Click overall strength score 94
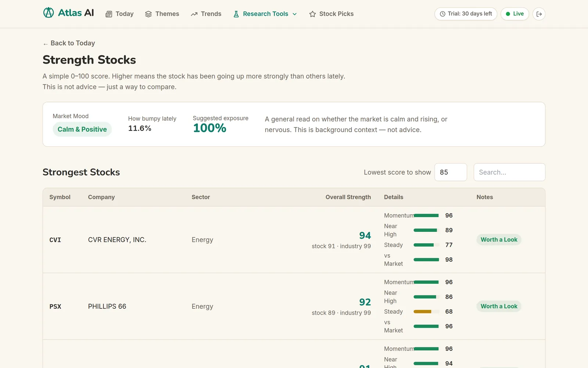 pyautogui.click(x=365, y=236)
